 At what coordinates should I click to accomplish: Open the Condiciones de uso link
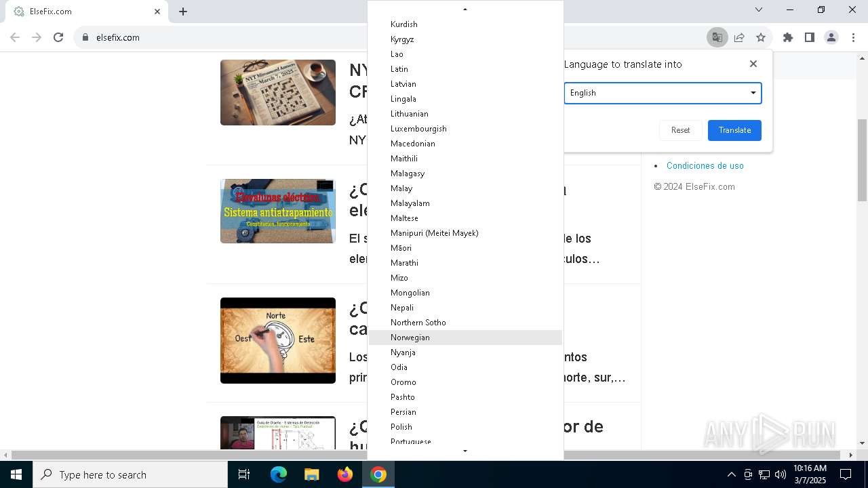[x=705, y=165]
